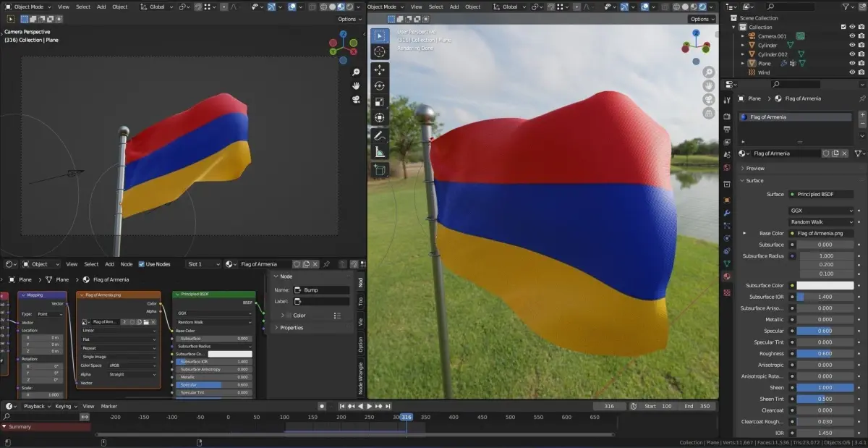Image resolution: width=868 pixels, height=448 pixels.
Task: Select the Add Cube tool in right viewport
Action: coord(380,170)
